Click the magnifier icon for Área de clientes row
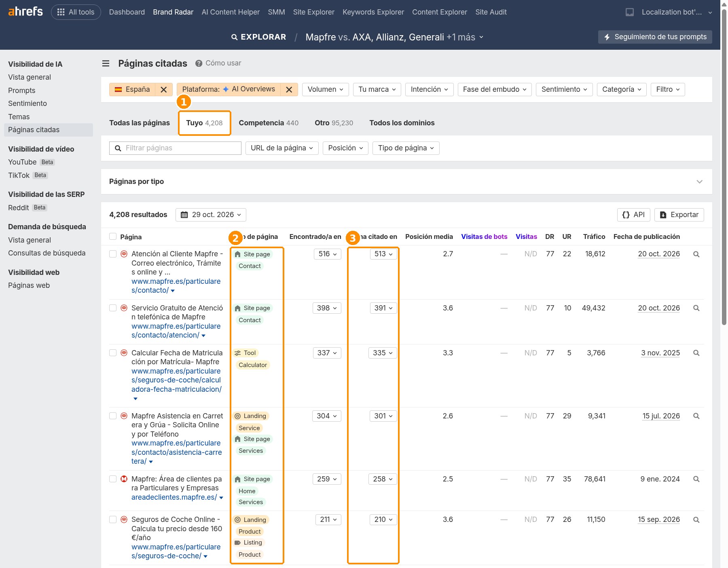The width and height of the screenshot is (728, 568). click(696, 479)
